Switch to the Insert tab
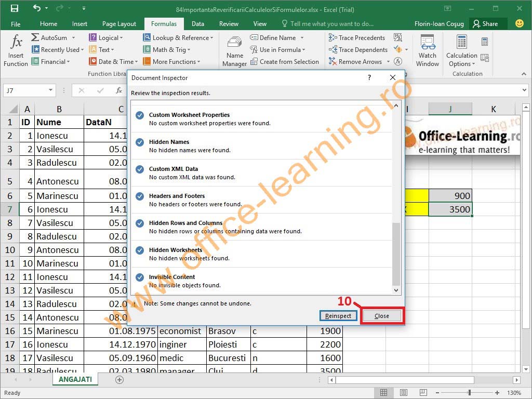The image size is (532, 399). [x=79, y=24]
